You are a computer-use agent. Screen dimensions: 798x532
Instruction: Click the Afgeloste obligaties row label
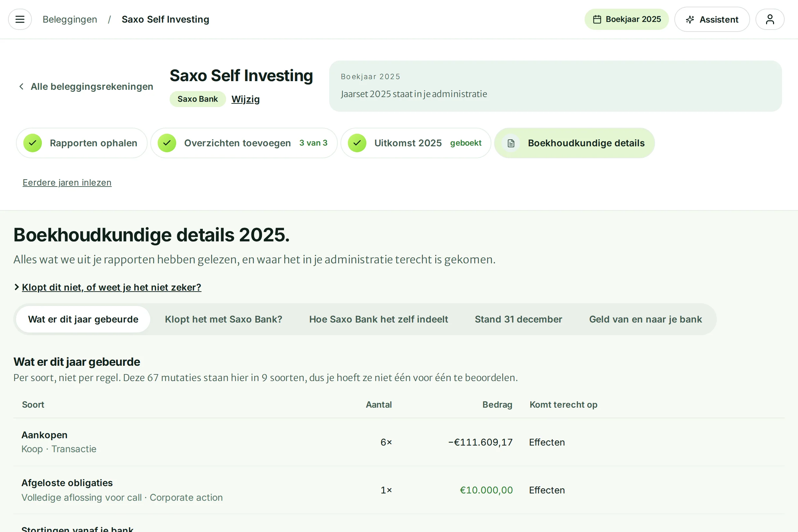(67, 483)
